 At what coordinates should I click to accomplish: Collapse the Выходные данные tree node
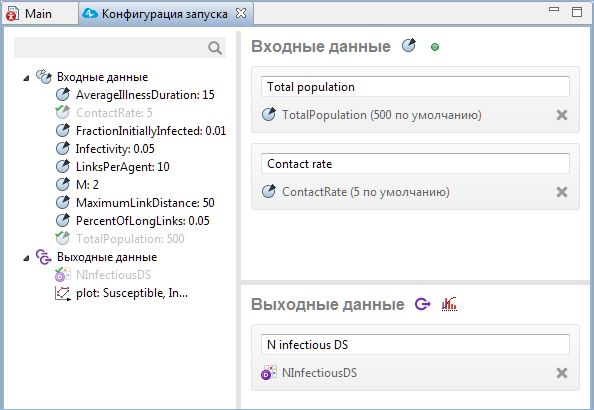coord(26,258)
